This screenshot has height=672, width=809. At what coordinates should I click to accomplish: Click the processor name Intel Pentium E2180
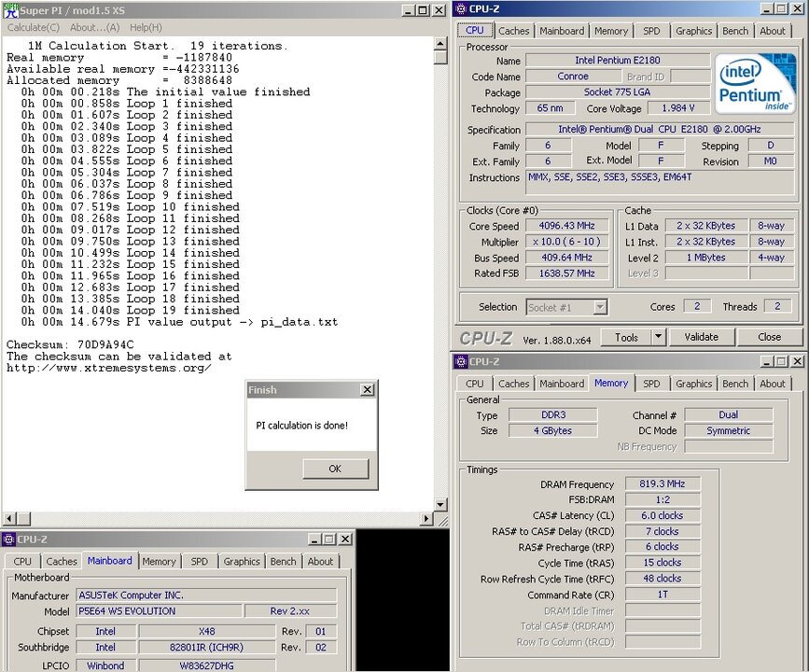click(618, 61)
